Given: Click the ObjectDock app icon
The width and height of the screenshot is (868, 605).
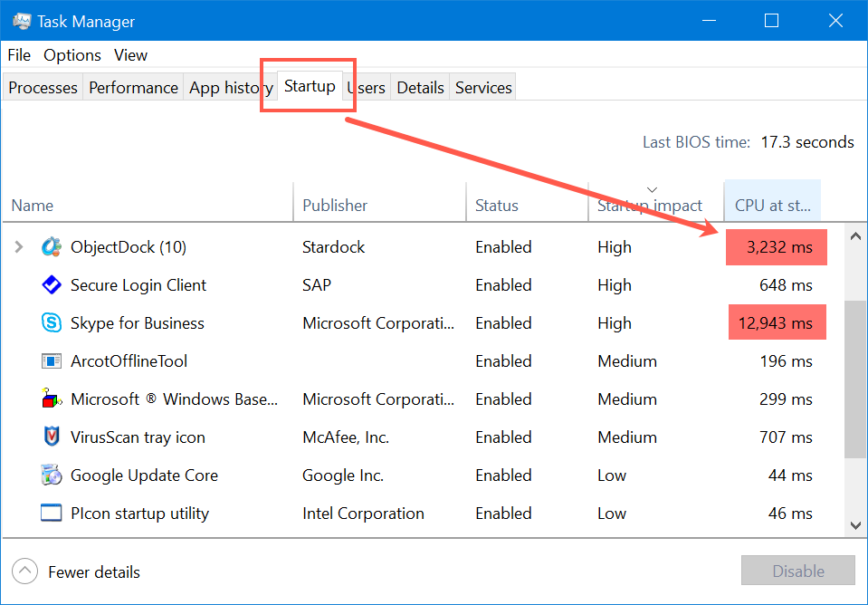Looking at the screenshot, I should (x=52, y=247).
